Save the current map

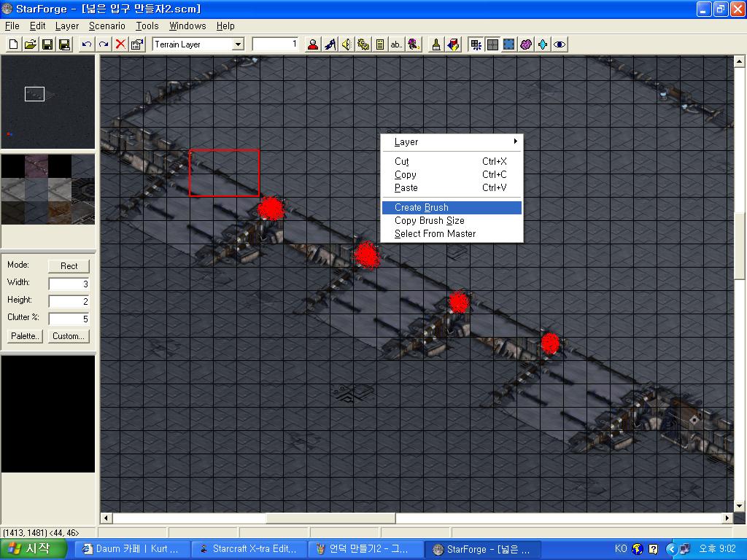47,44
